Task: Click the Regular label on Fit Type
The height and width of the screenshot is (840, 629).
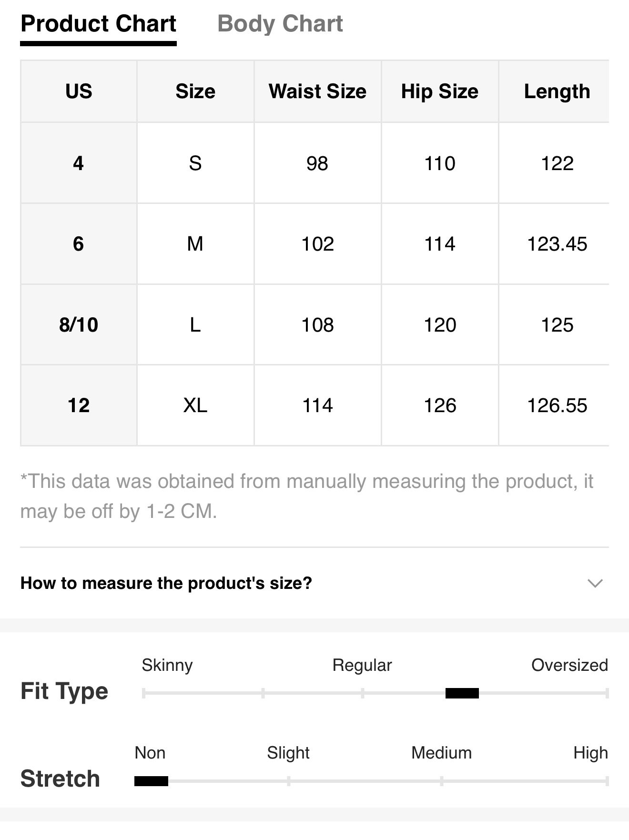Action: click(x=362, y=665)
